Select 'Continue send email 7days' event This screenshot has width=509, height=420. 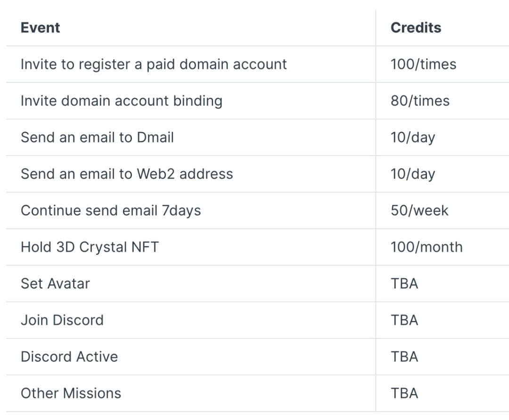111,210
